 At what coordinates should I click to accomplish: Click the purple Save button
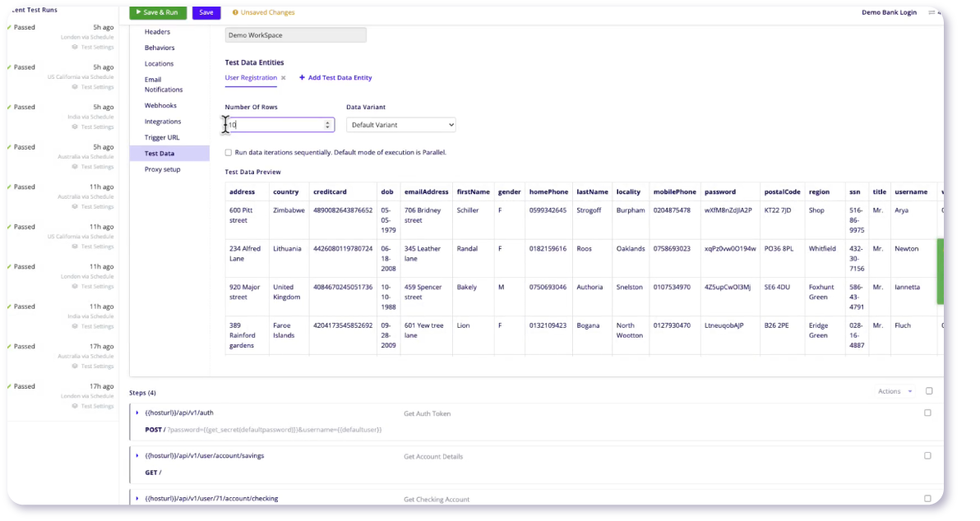coord(206,12)
